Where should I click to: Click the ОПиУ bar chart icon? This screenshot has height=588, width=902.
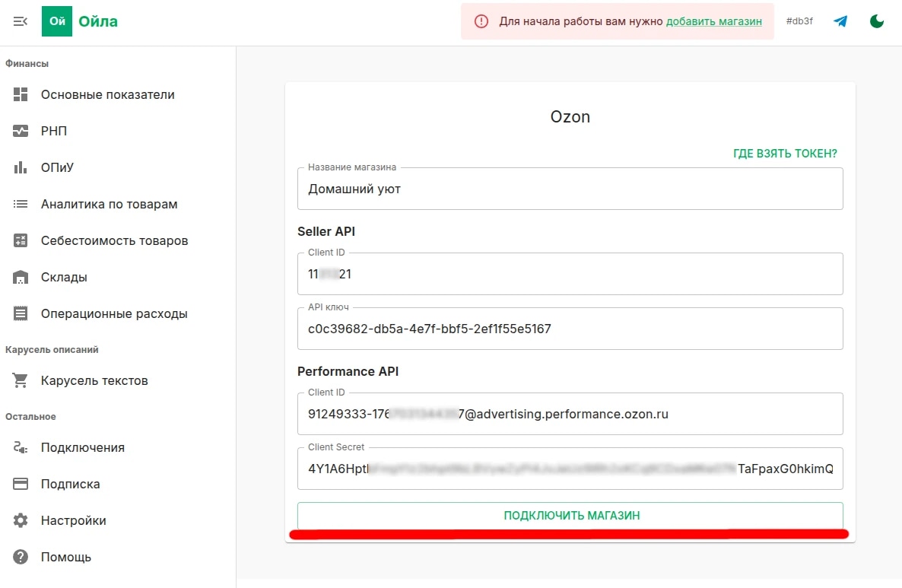point(21,167)
